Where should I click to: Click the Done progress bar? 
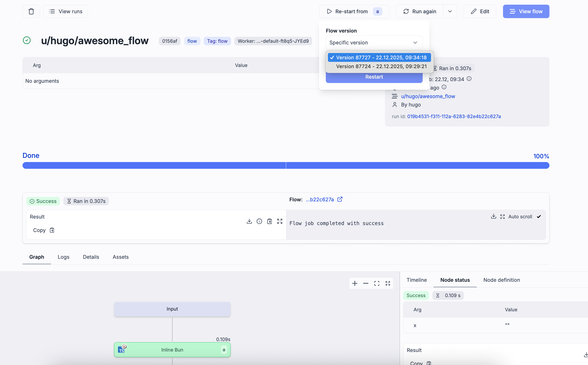click(x=286, y=165)
